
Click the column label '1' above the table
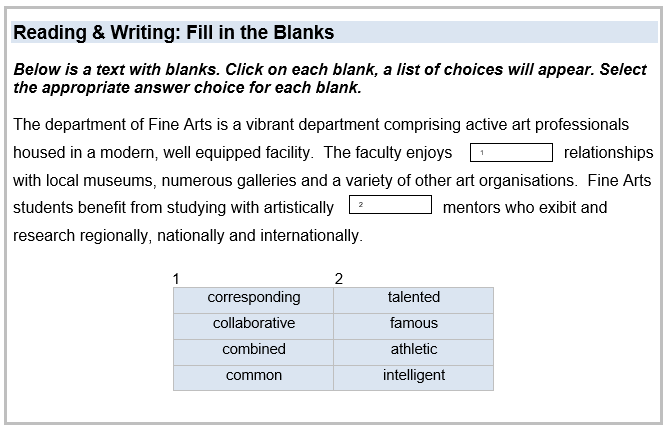point(176,279)
